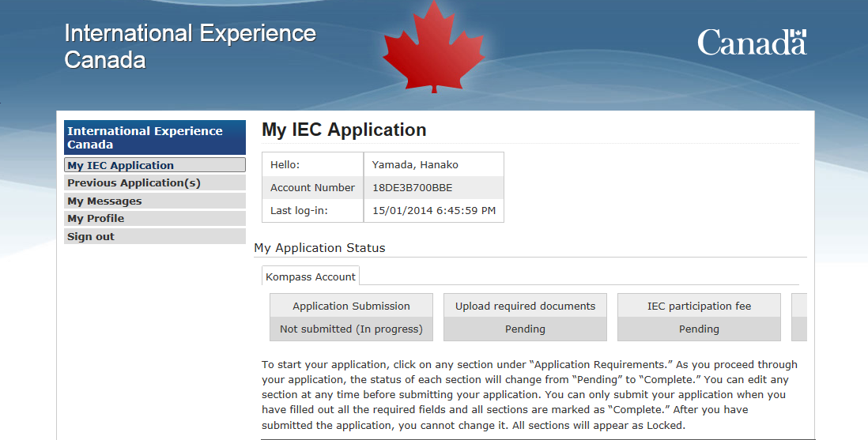Click the International Experience Canada header title
Image resolution: width=868 pixels, height=440 pixels.
190,47
